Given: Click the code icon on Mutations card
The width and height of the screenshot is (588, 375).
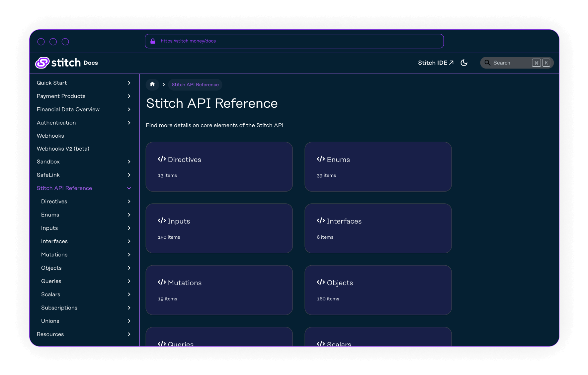Looking at the screenshot, I should tap(162, 283).
